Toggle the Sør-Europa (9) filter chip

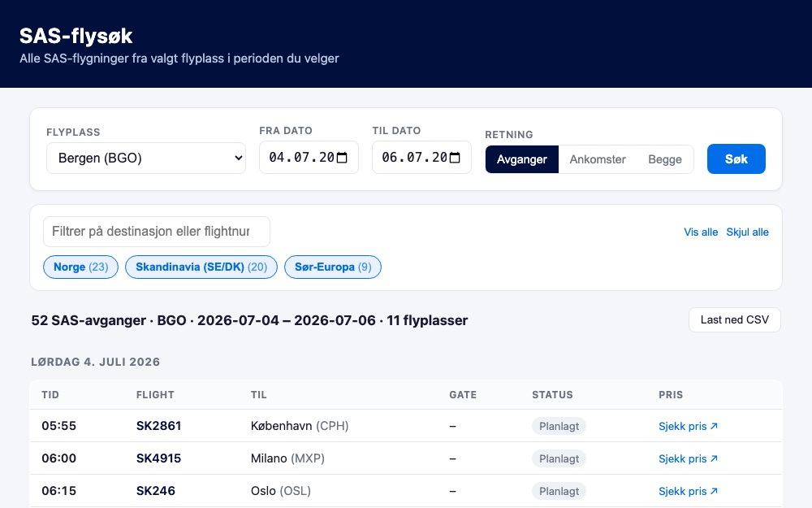click(x=333, y=267)
